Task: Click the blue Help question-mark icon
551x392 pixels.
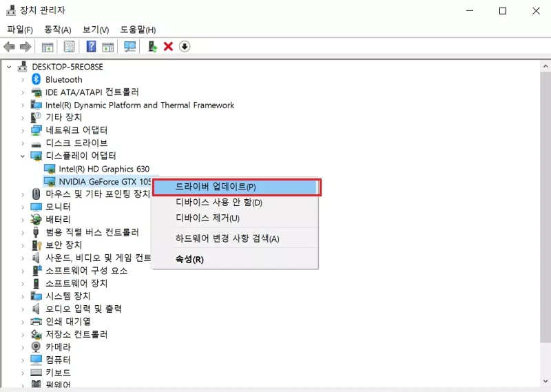Action: tap(91, 46)
